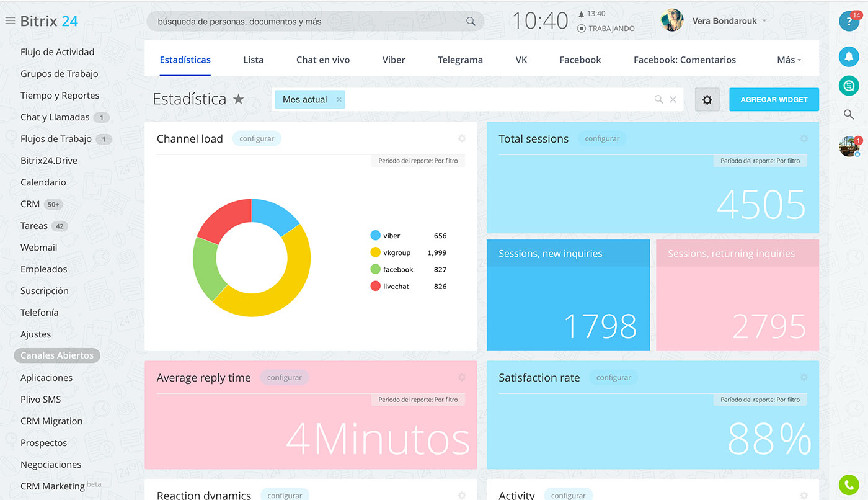The width and height of the screenshot is (868, 500).
Task: Open Channel load widget gear settings
Action: point(461,139)
